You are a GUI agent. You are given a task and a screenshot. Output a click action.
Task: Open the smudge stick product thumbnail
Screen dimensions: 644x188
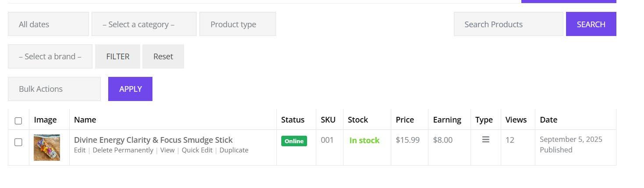point(47,148)
